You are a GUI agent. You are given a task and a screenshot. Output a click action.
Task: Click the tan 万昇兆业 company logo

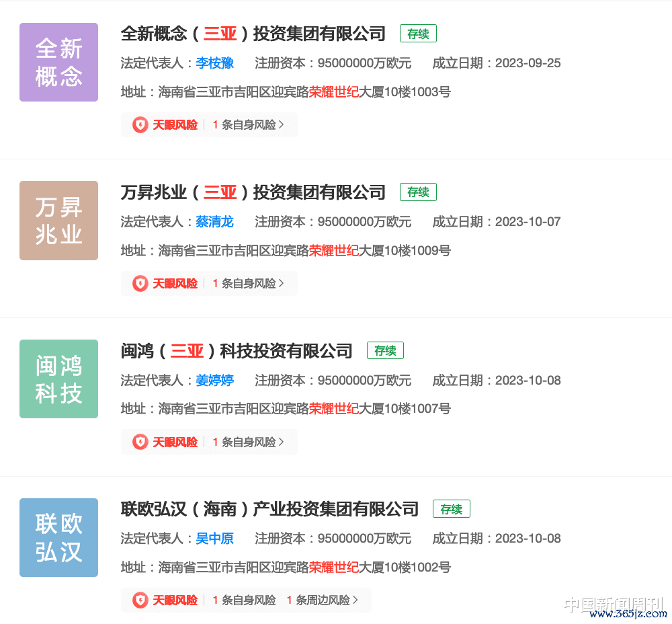(58, 221)
